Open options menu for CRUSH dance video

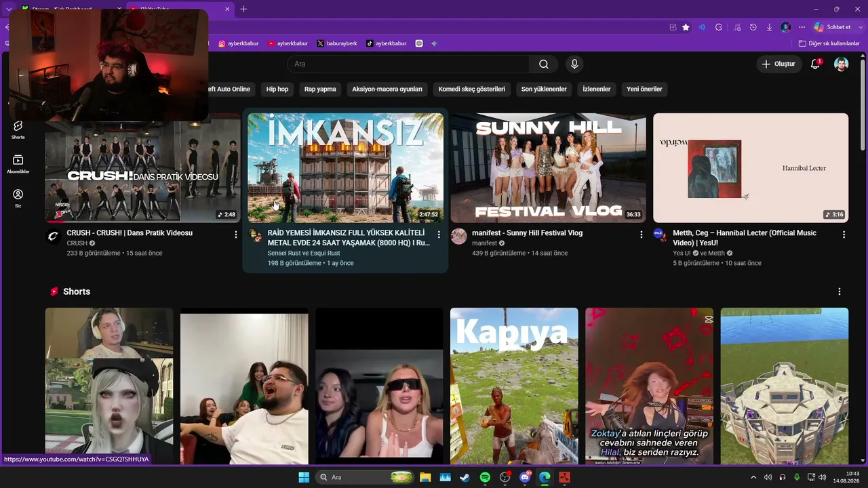[236, 235]
